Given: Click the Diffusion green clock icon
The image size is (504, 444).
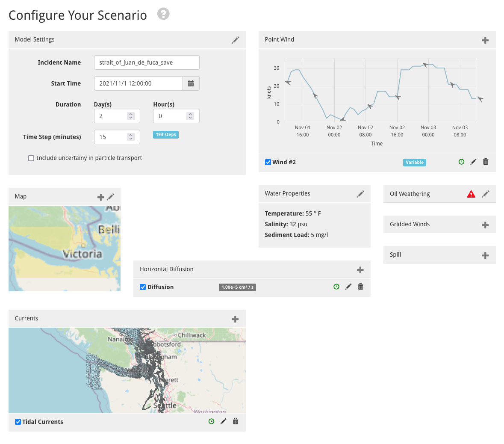Looking at the screenshot, I should [x=336, y=286].
